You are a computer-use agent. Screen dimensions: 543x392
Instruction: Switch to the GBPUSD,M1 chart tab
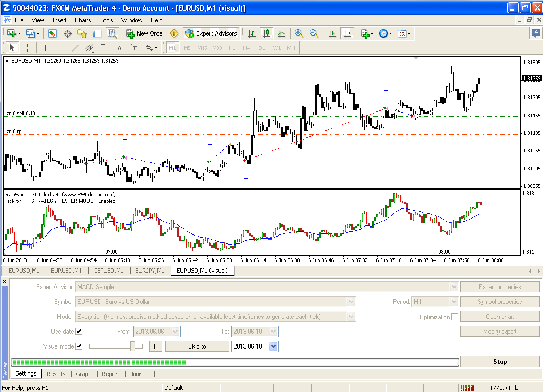[108, 271]
